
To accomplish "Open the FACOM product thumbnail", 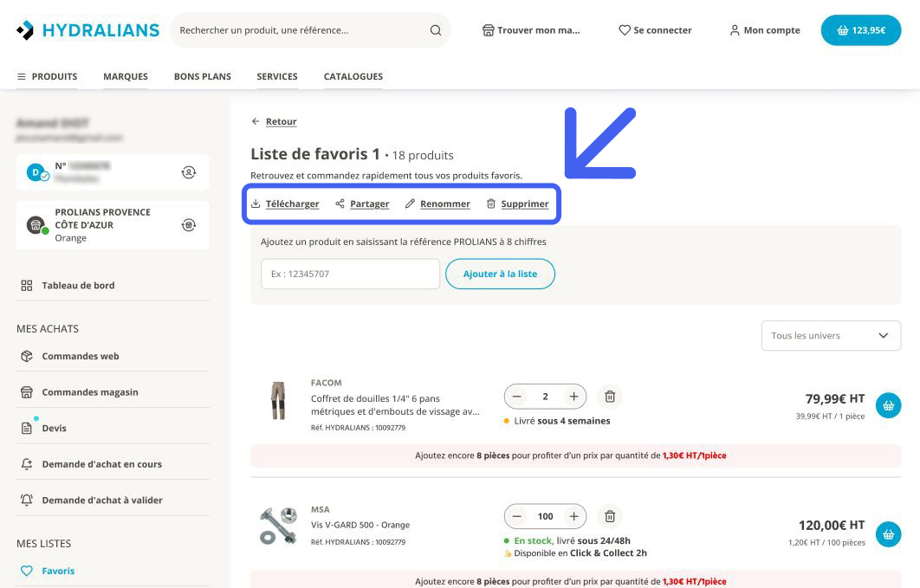I will pyautogui.click(x=278, y=401).
